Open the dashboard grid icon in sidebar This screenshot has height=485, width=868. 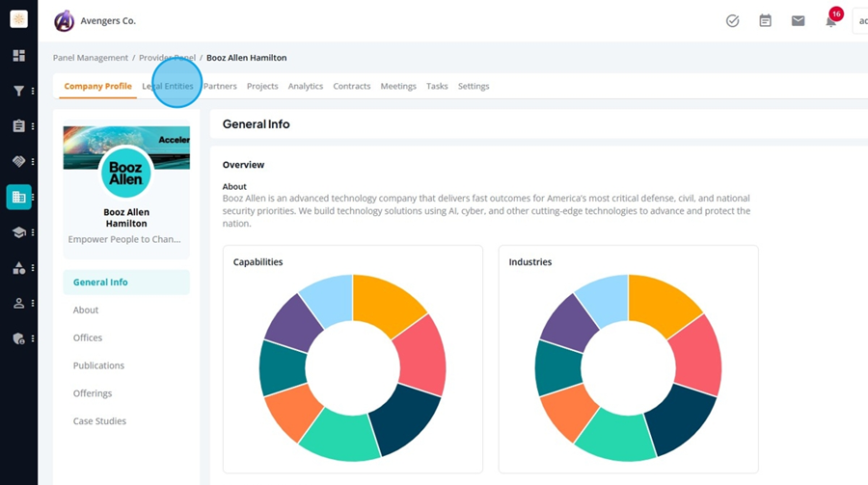(19, 55)
